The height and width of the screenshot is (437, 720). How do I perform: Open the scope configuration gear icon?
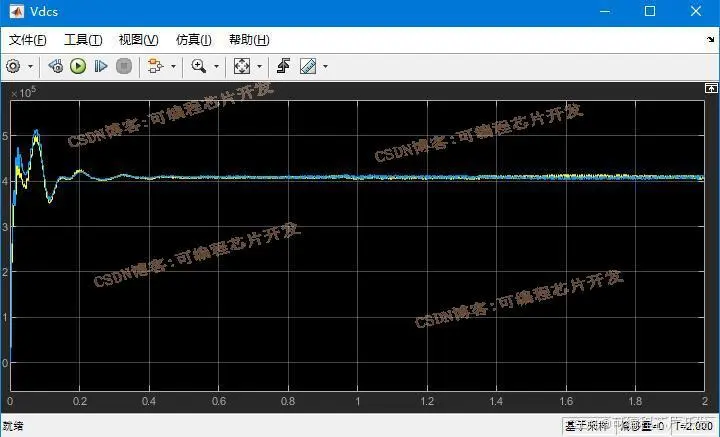(13, 66)
